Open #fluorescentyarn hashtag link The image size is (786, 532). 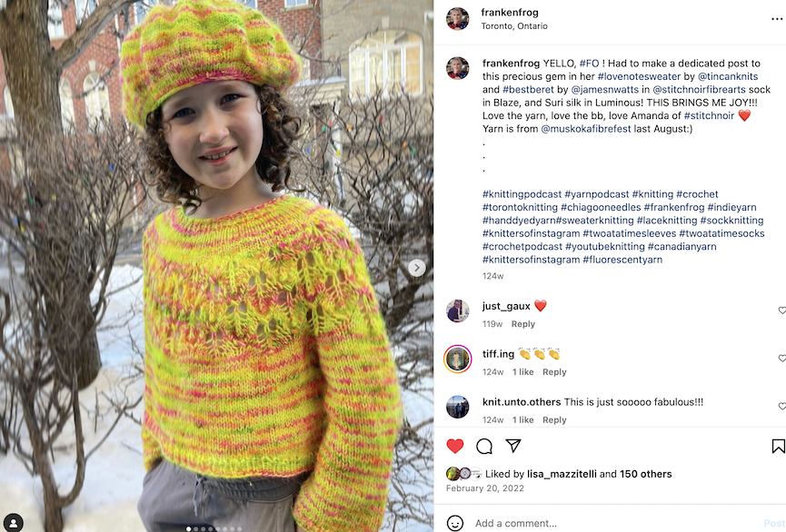click(622, 260)
